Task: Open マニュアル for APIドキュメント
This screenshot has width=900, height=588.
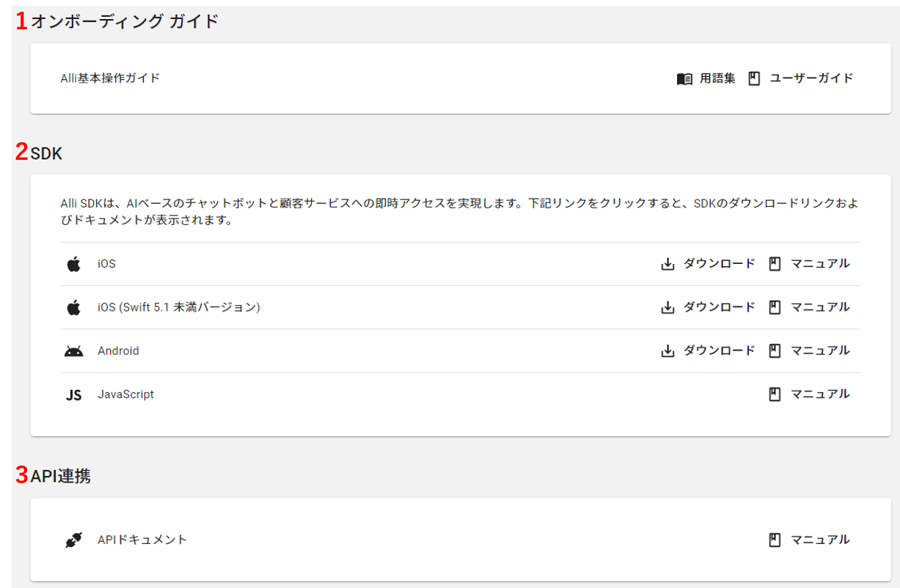Action: (820, 540)
